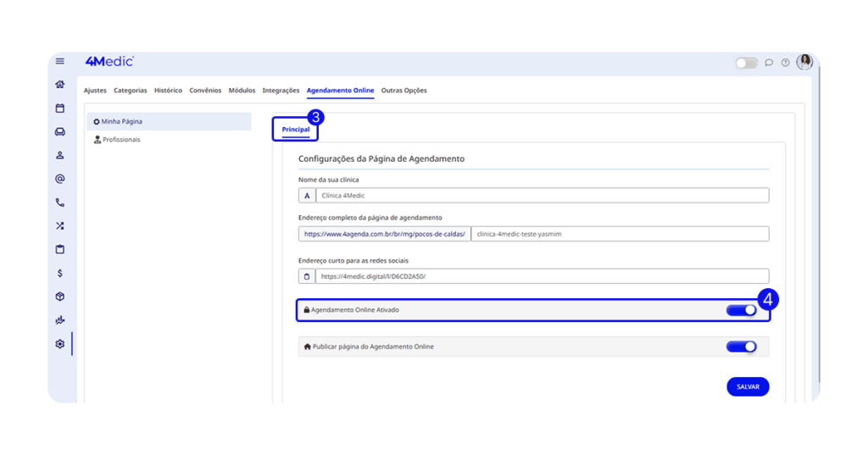This screenshot has height=455, width=868.
Task: Select Profissionais in the left panel
Action: click(x=121, y=140)
